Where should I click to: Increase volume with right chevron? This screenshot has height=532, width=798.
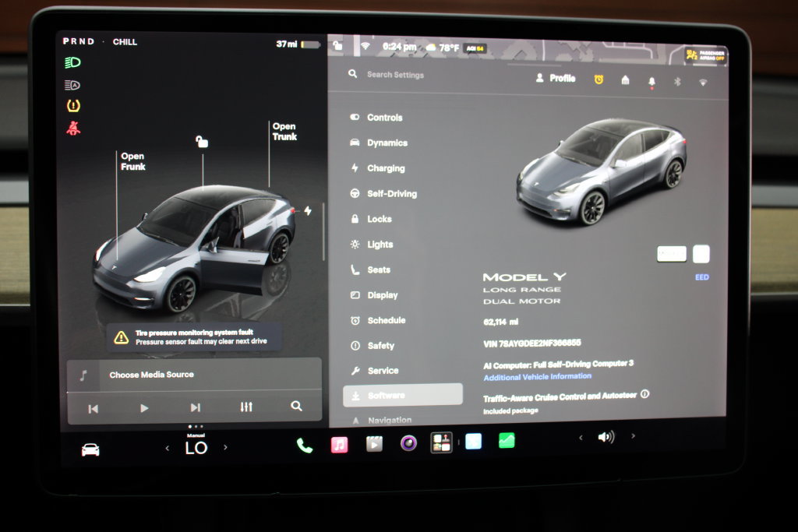pos(633,436)
